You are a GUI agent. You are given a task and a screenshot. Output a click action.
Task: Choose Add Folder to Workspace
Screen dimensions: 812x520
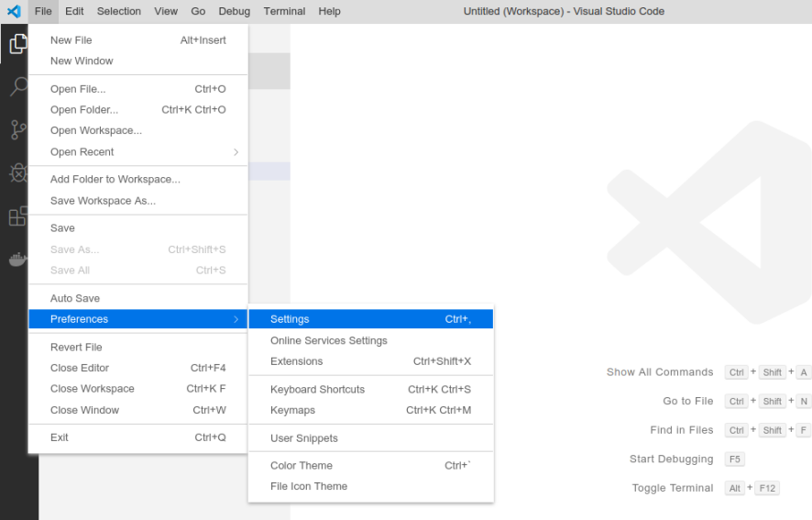click(x=115, y=180)
